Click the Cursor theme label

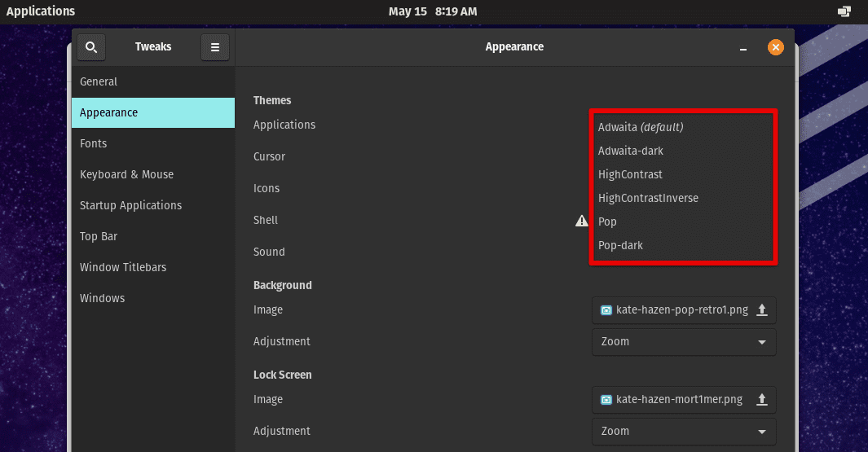(269, 156)
